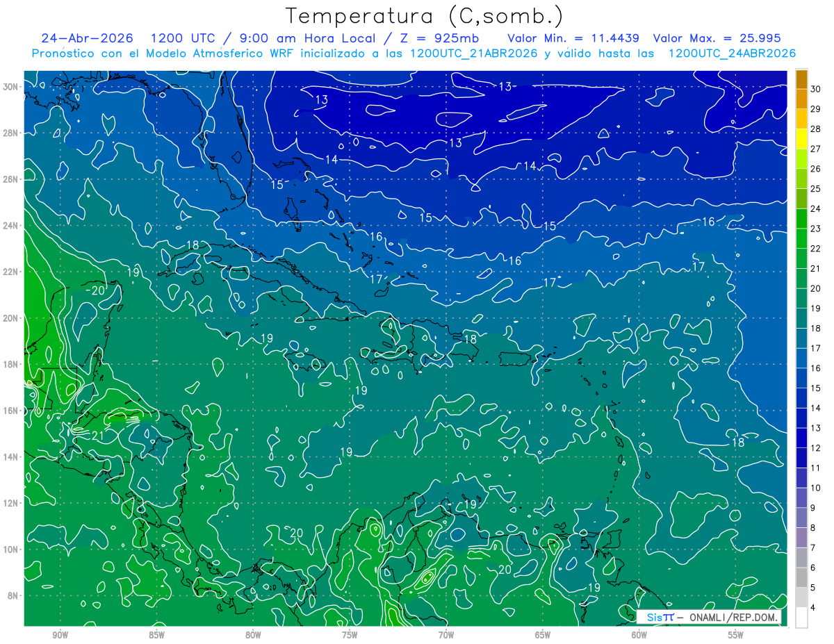Click the 8N latitude axis label
Screen dimensions: 834x644
tap(14, 595)
